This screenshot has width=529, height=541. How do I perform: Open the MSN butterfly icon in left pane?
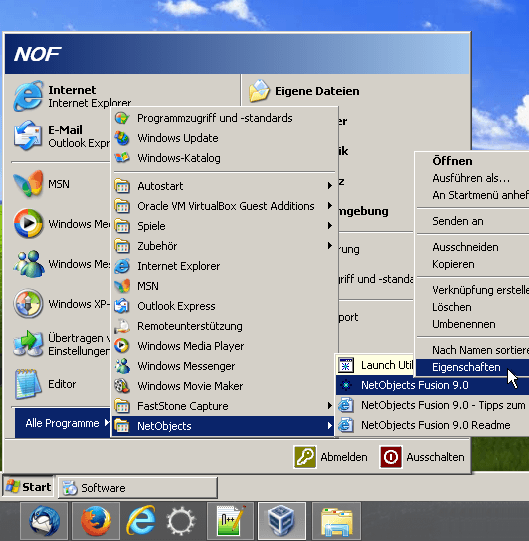28,184
